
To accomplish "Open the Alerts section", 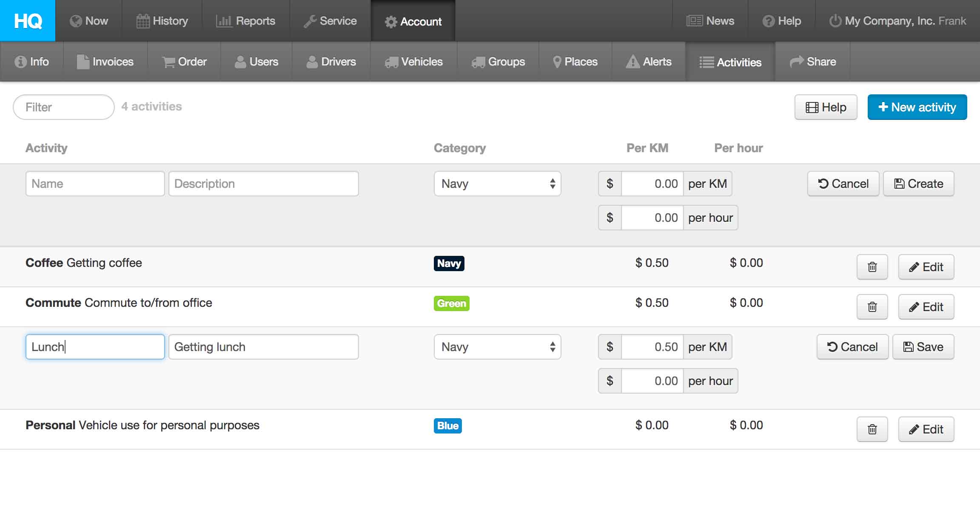I will coord(649,62).
